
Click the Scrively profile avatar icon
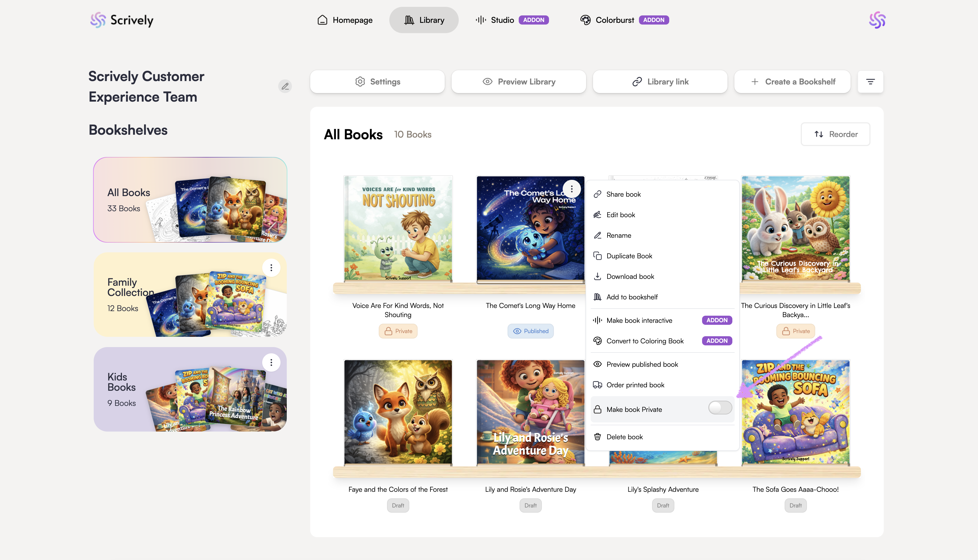click(x=877, y=20)
